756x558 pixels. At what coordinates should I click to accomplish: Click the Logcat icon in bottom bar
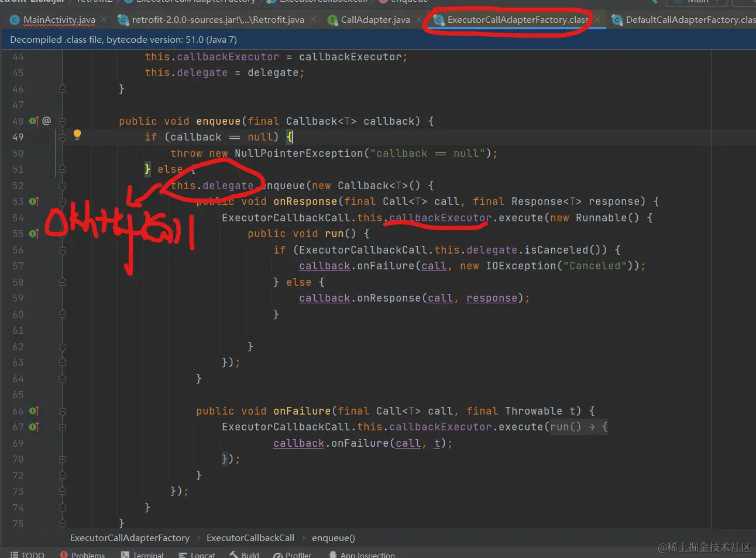tap(183, 554)
